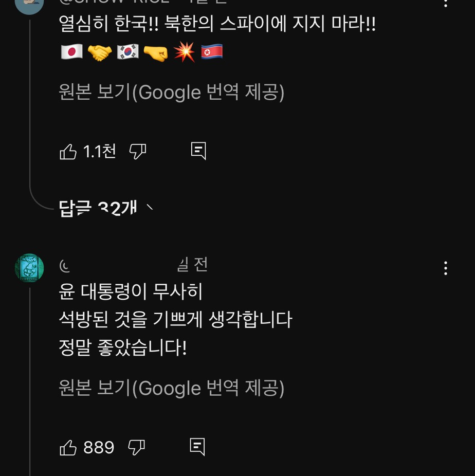Click the 열심히 한국!! comment text
475x476 pixels.
217,24
